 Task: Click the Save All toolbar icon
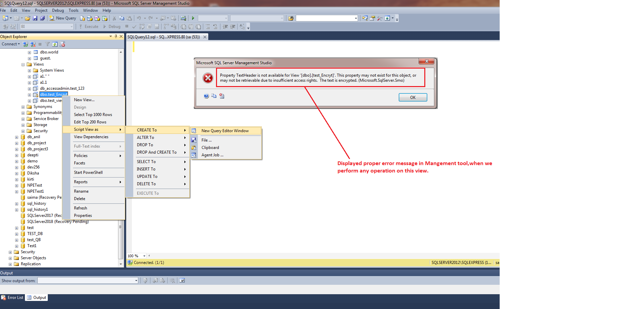point(42,18)
